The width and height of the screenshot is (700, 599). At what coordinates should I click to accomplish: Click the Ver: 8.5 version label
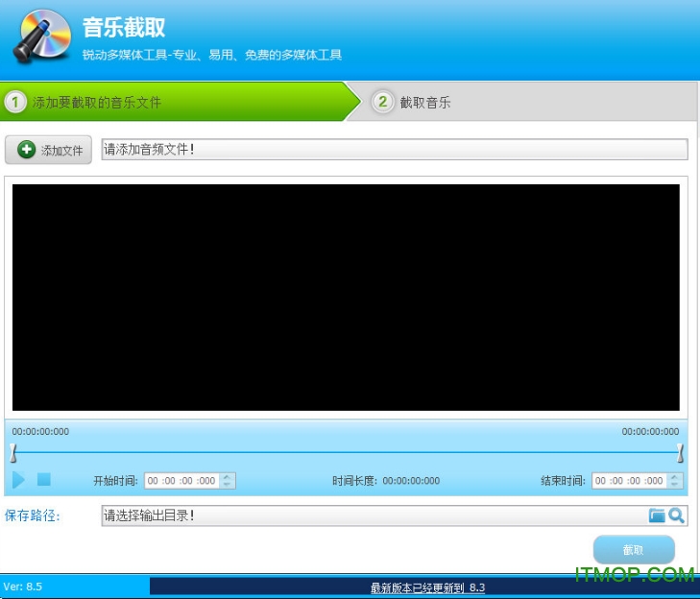(x=23, y=587)
